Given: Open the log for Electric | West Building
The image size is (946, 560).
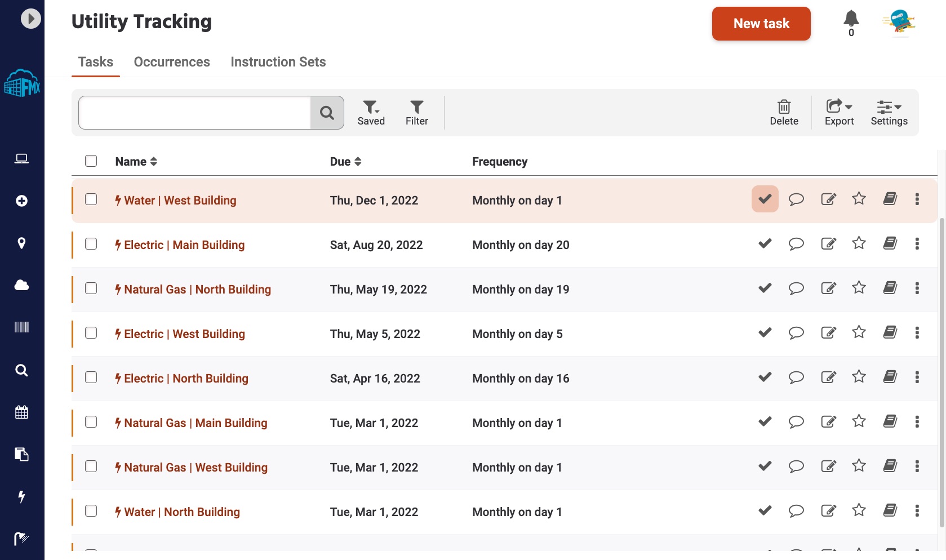Looking at the screenshot, I should point(890,332).
